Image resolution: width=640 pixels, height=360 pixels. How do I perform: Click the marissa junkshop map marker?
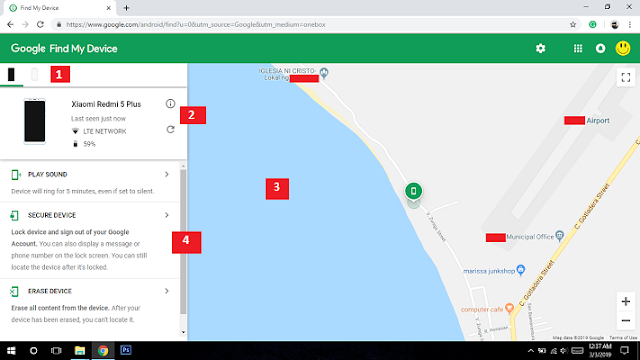pos(520,270)
